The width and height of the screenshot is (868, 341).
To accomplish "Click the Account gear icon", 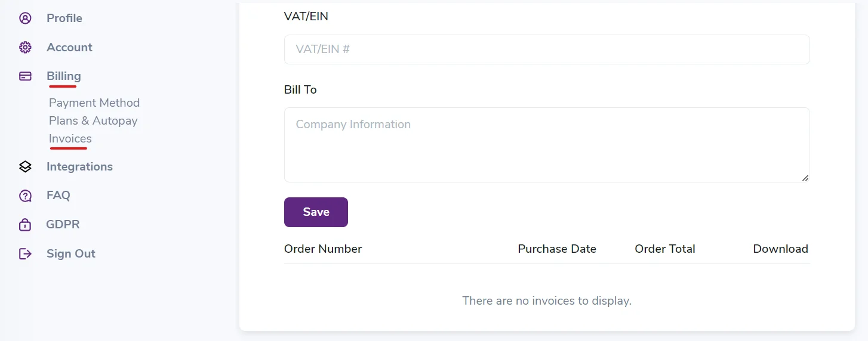I will pos(25,47).
